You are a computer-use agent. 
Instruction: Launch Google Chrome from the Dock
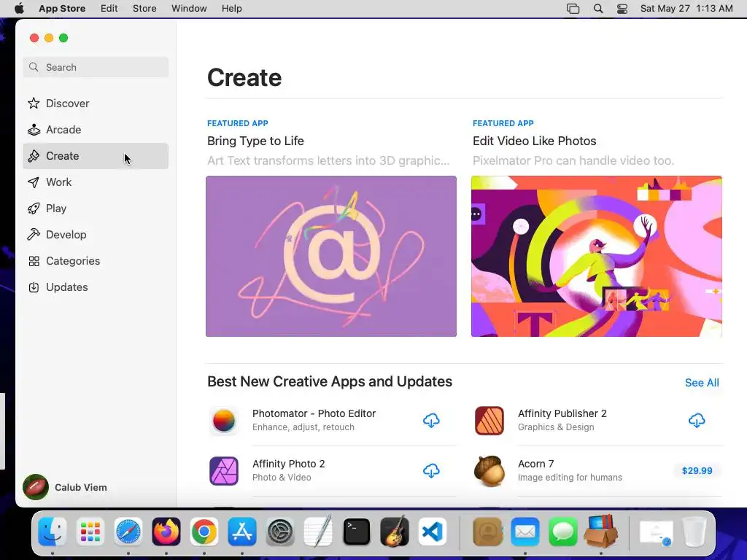click(x=204, y=532)
